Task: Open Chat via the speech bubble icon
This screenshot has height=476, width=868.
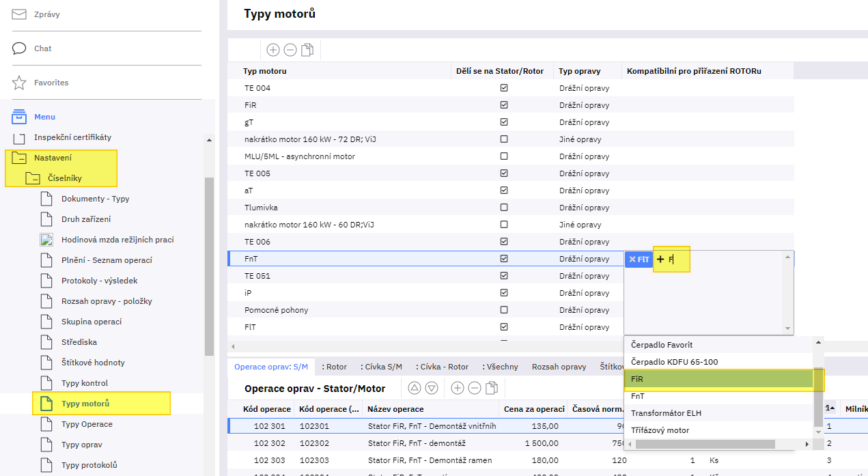Action: (x=20, y=48)
